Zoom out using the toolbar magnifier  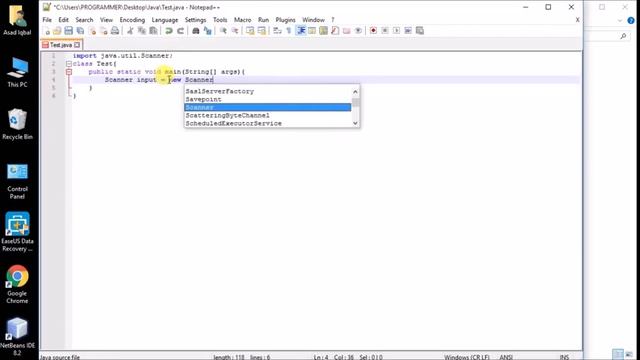click(235, 31)
